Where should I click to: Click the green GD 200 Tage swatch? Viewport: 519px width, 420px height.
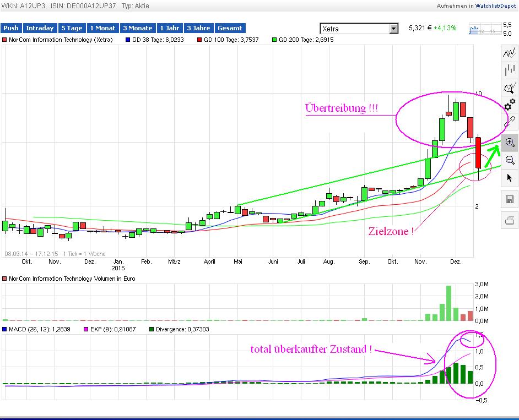click(x=274, y=40)
